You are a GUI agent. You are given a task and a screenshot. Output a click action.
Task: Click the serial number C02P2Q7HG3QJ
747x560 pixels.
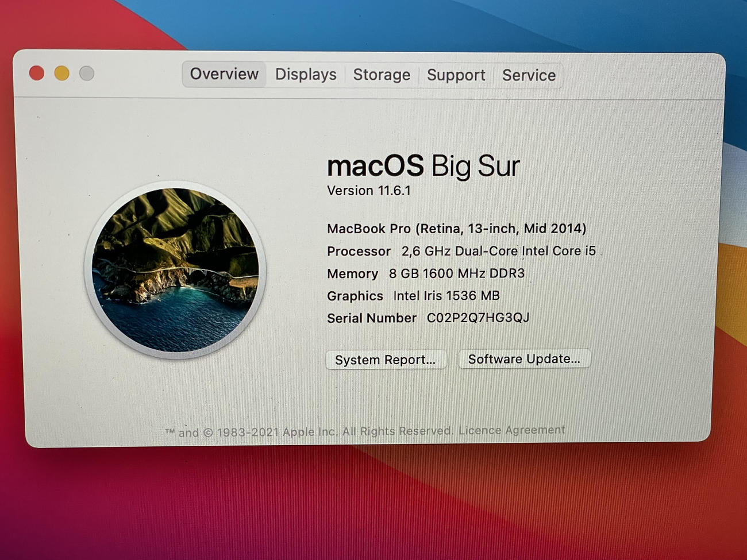coord(478,318)
